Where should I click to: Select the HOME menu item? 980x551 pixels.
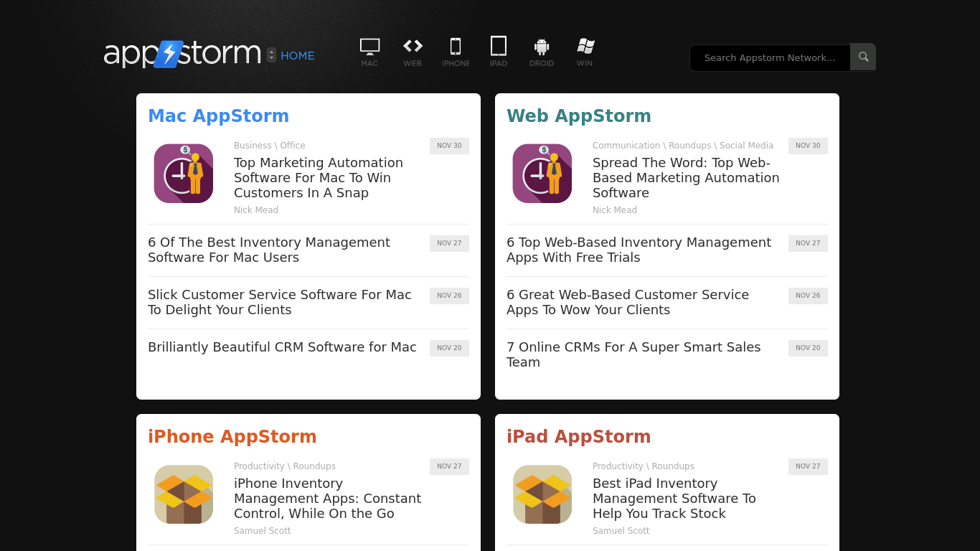tap(297, 56)
